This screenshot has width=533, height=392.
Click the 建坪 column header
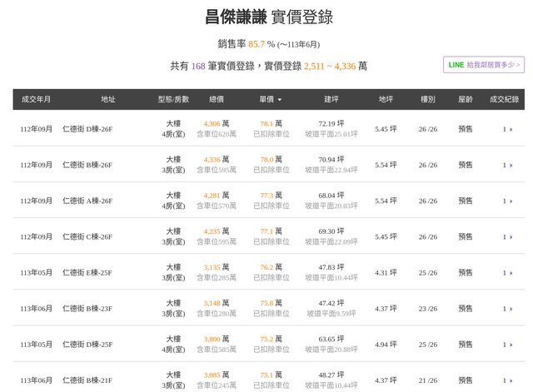pos(331,99)
